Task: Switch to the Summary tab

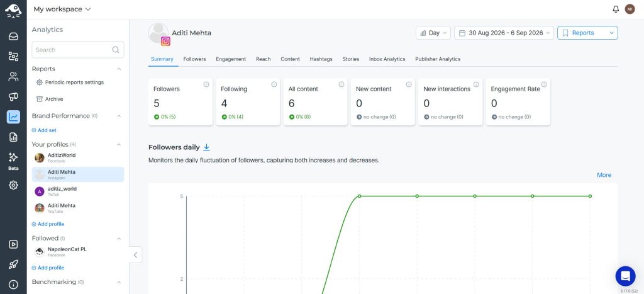Action: pos(162,59)
